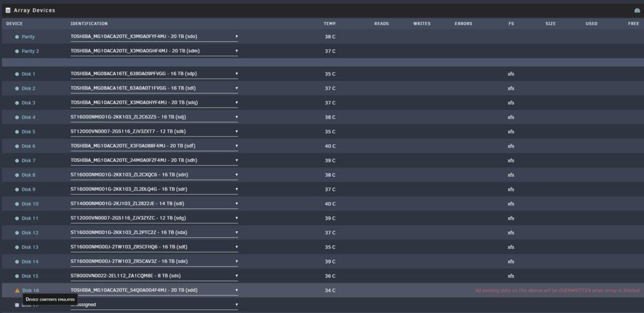Click the Disk 13 status dot
This screenshot has height=313, width=644.
point(17,247)
